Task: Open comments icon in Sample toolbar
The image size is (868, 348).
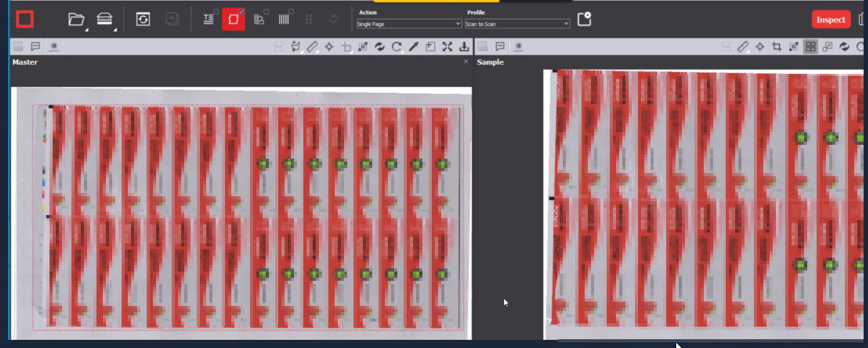Action: pos(500,46)
